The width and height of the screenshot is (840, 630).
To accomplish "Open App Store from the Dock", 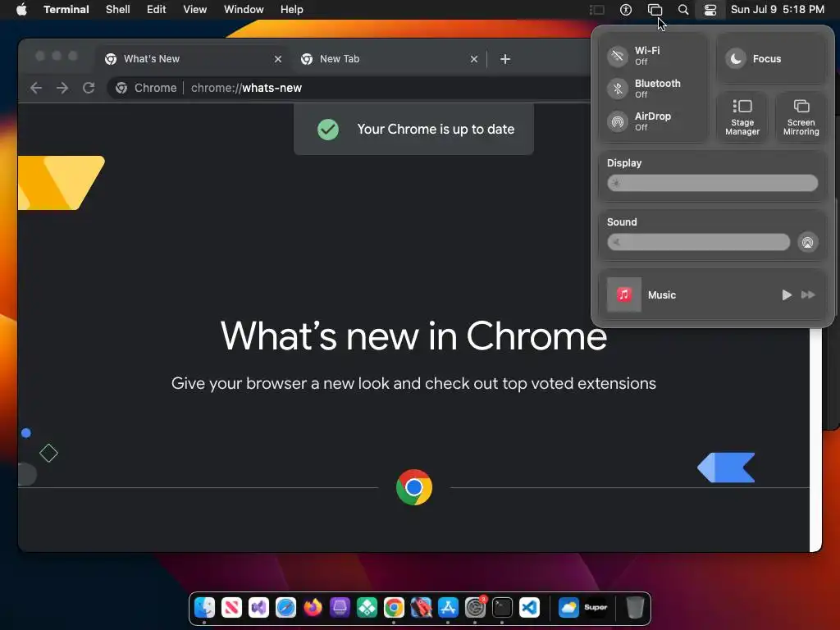I will [448, 608].
